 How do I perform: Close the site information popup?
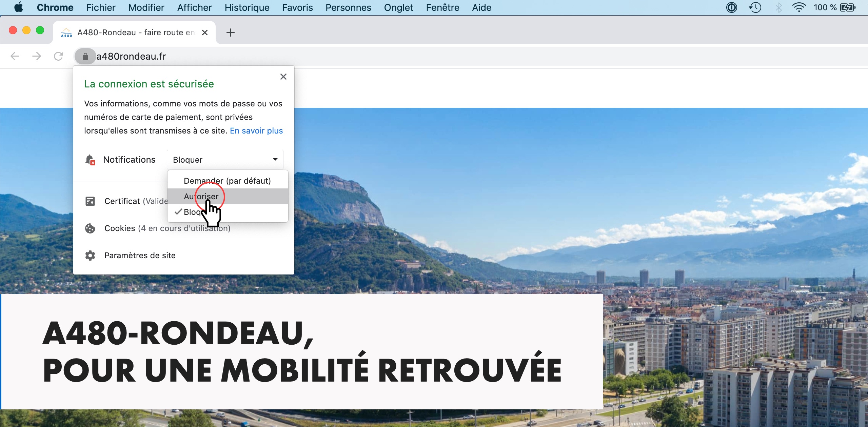283,77
